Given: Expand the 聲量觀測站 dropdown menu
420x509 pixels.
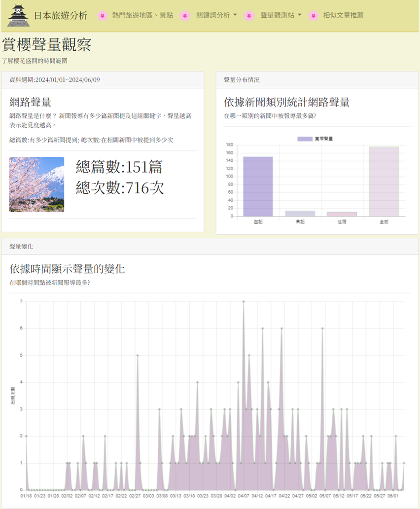Looking at the screenshot, I should tap(280, 15).
